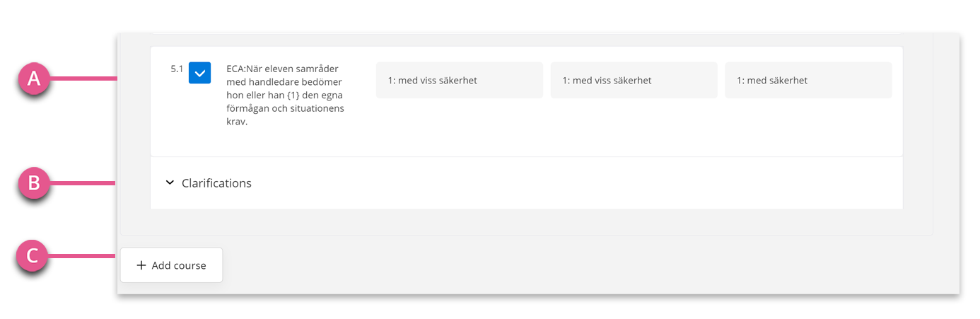Viewport: 980px width, 319px height.
Task: Click the white checkmark icon beside 5.1
Action: point(199,73)
